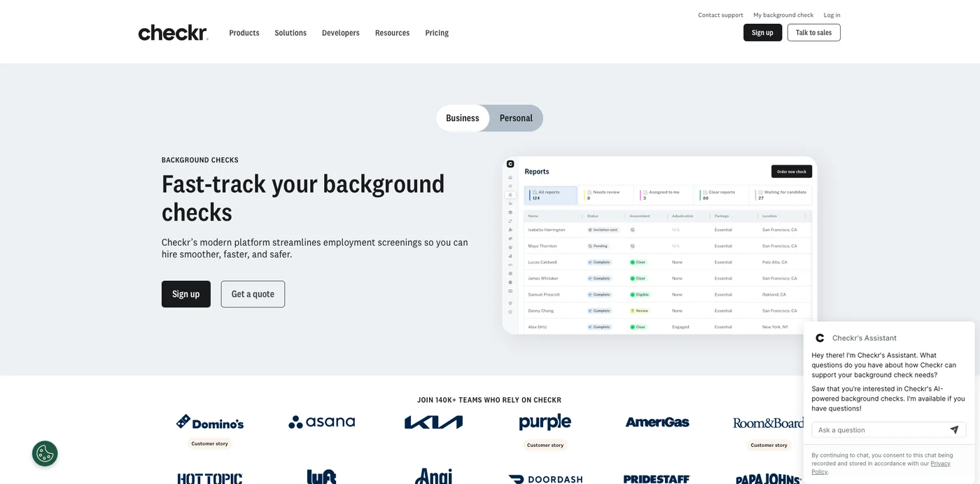
Task: Click hero Sign up button
Action: pos(186,294)
